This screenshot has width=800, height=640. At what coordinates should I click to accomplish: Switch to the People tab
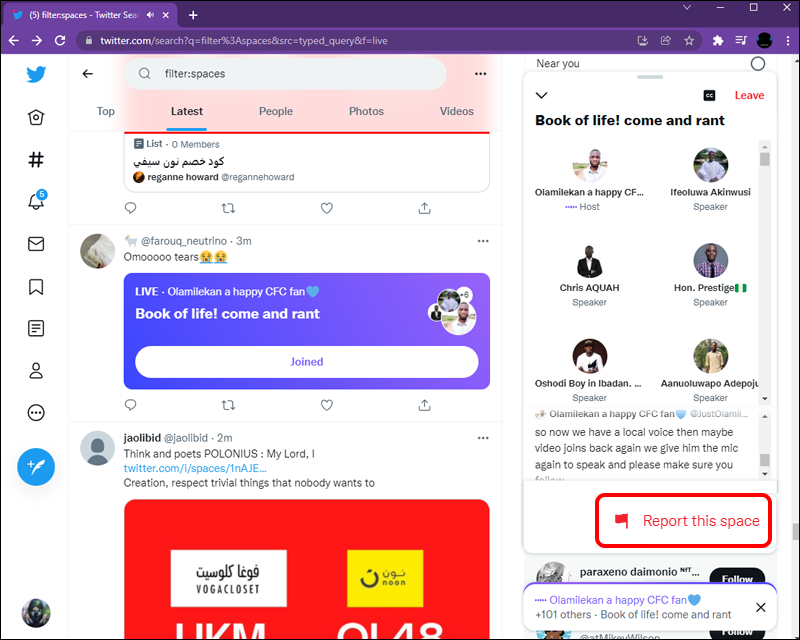pyautogui.click(x=276, y=111)
